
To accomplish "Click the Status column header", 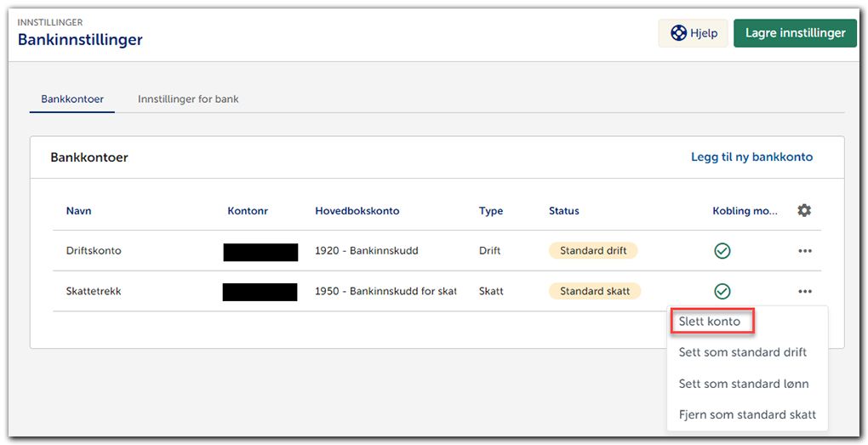I will [x=563, y=211].
